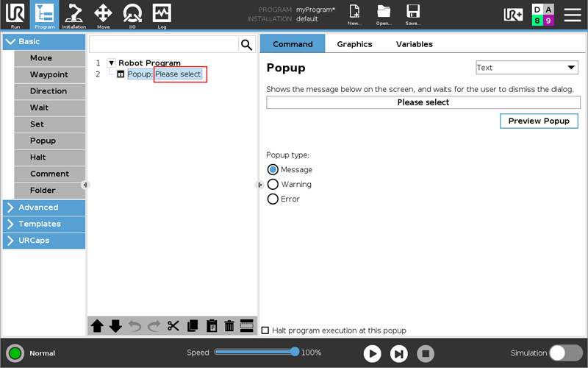Screen dimensions: 588x368
Task: Select the Error popup type
Action: (273, 199)
